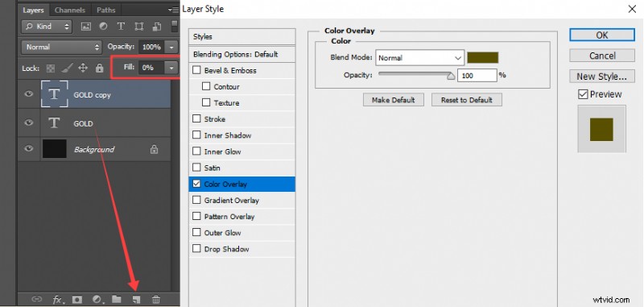Image resolution: width=644 pixels, height=307 pixels.
Task: Enable the Satin checkbox
Action: click(196, 168)
